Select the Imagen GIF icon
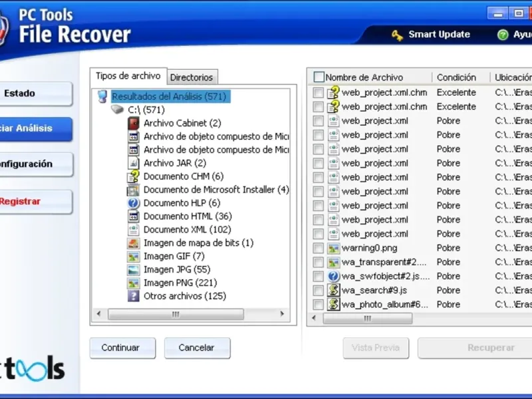 (x=134, y=256)
